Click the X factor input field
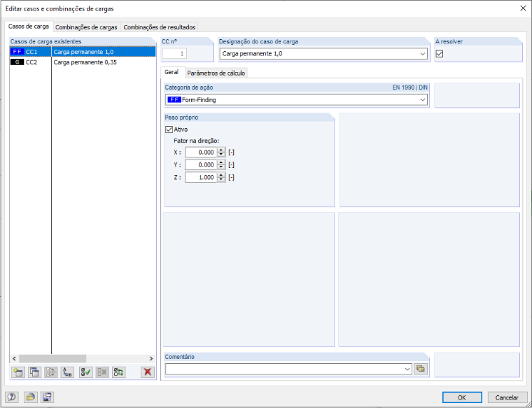Image resolution: width=532 pixels, height=408 pixels. [x=201, y=153]
